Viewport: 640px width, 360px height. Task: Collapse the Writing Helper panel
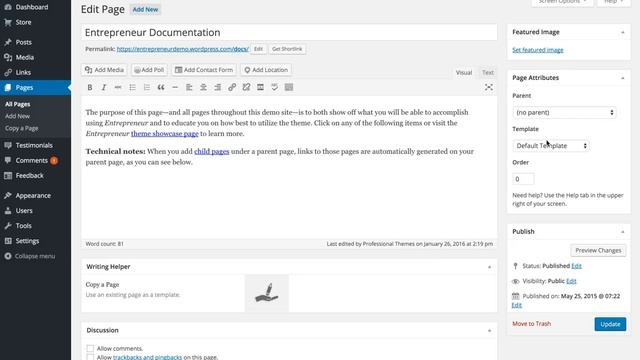point(489,267)
